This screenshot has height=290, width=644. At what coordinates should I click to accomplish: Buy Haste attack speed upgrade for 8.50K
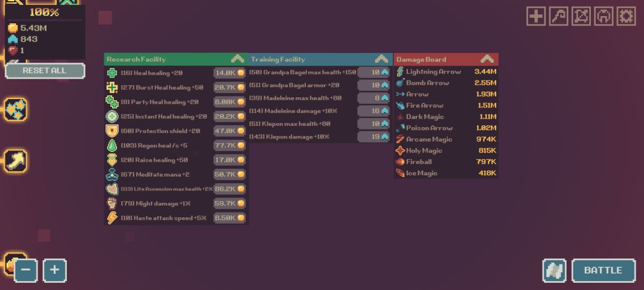[229, 218]
